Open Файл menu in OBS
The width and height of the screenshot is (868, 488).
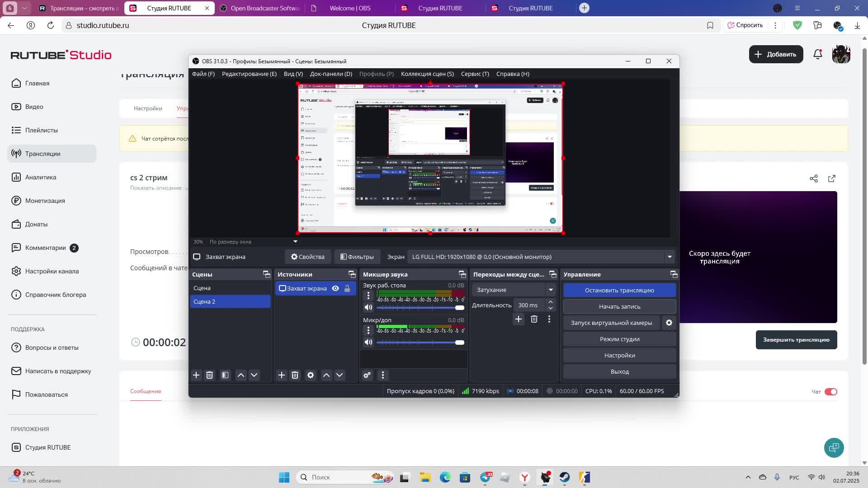coord(203,74)
